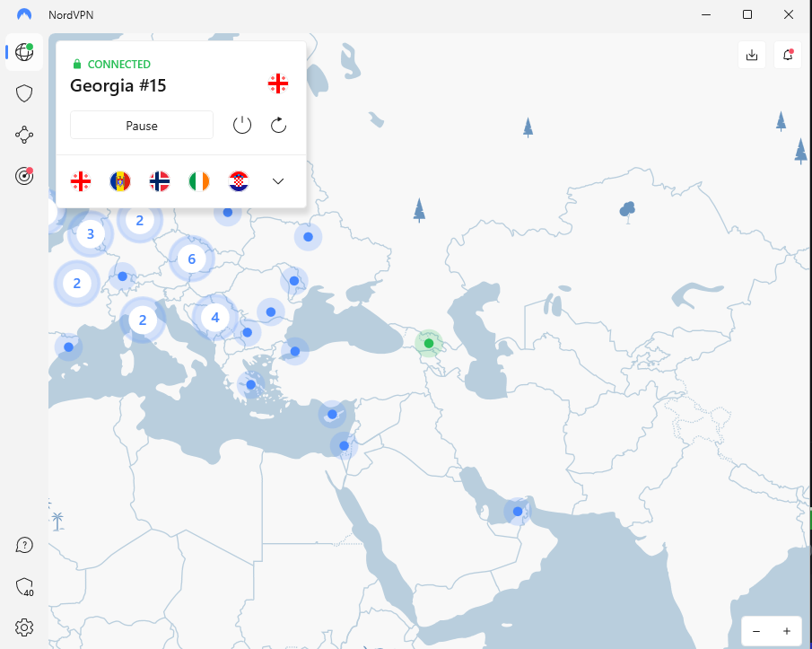
Task: Click the large Georgia flag beside the server name
Action: [x=278, y=83]
